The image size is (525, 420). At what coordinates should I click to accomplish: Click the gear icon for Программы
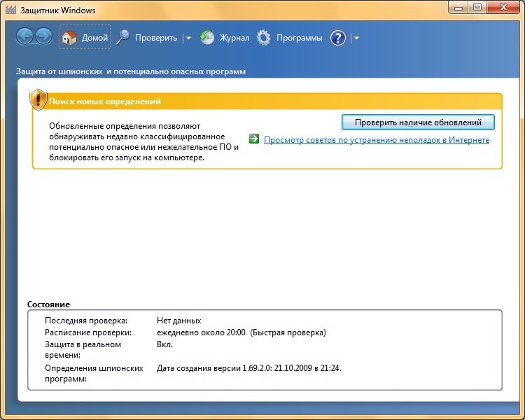point(264,38)
